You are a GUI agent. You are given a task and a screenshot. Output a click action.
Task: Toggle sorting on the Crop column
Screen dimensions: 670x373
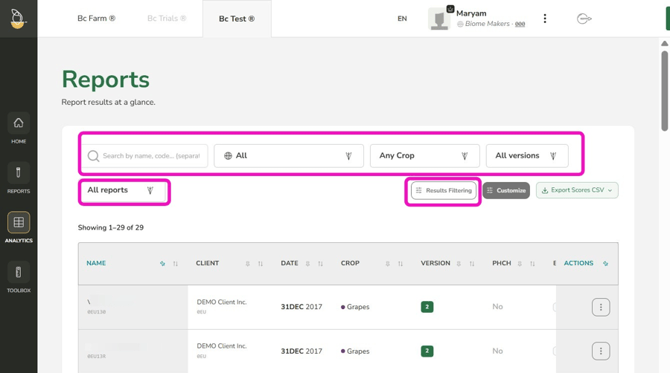point(400,264)
